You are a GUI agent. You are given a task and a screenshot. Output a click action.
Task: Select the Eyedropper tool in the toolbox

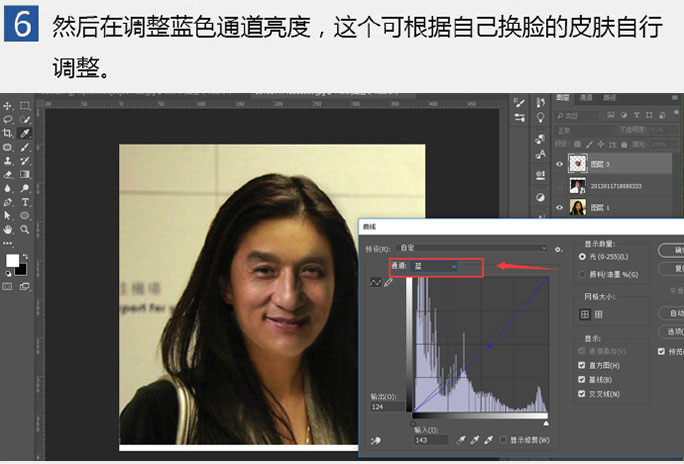click(x=25, y=133)
